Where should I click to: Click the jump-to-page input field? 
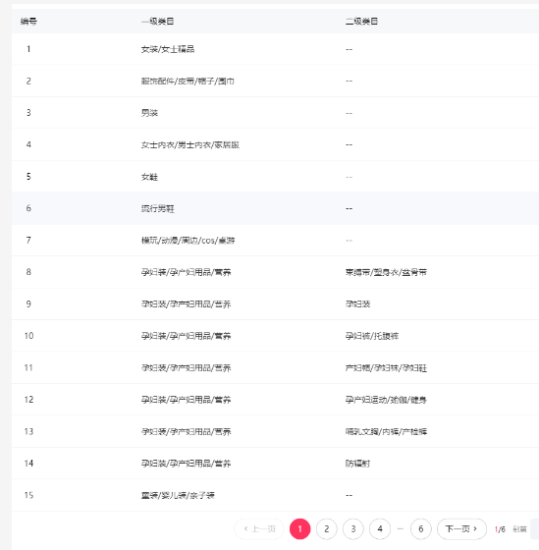pyautogui.click(x=535, y=529)
